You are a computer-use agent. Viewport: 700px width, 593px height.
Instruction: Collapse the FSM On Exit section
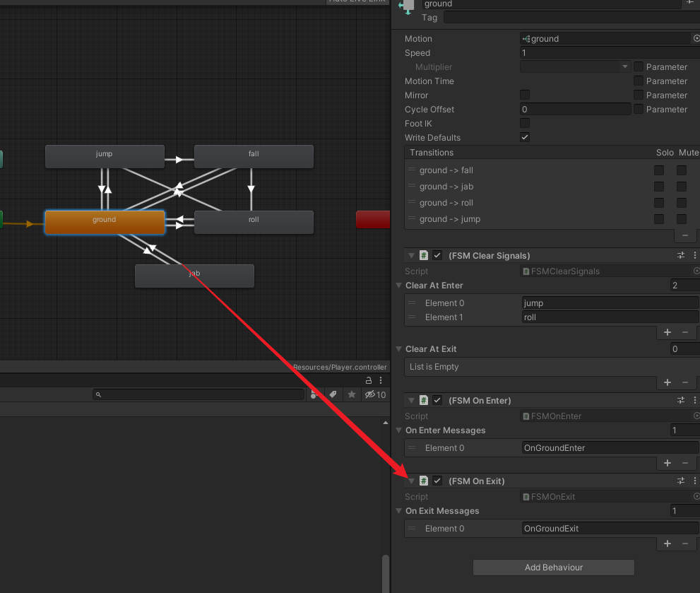coord(411,481)
